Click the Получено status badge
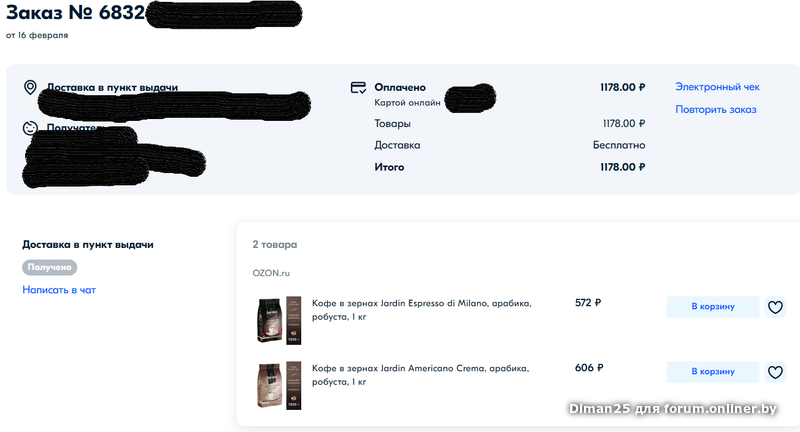Image resolution: width=800 pixels, height=432 pixels. click(49, 267)
